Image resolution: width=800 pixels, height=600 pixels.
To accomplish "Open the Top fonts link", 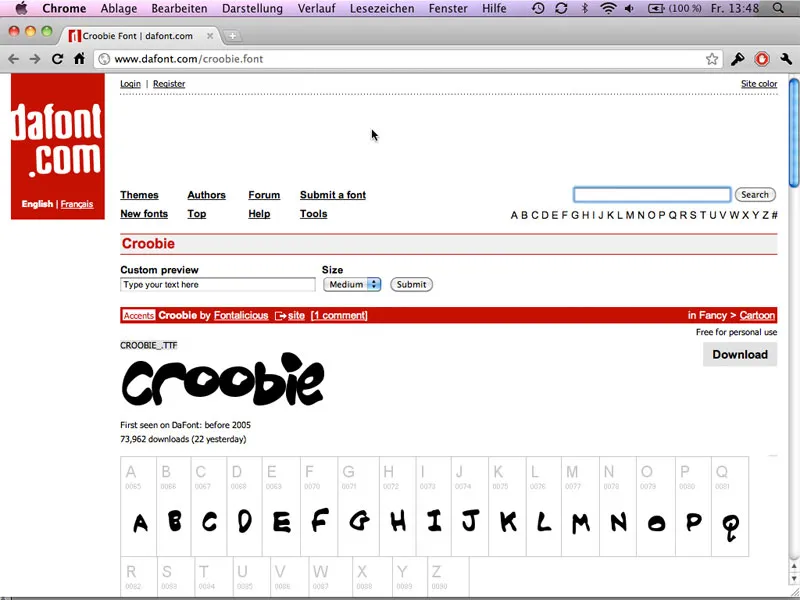I will [x=196, y=214].
